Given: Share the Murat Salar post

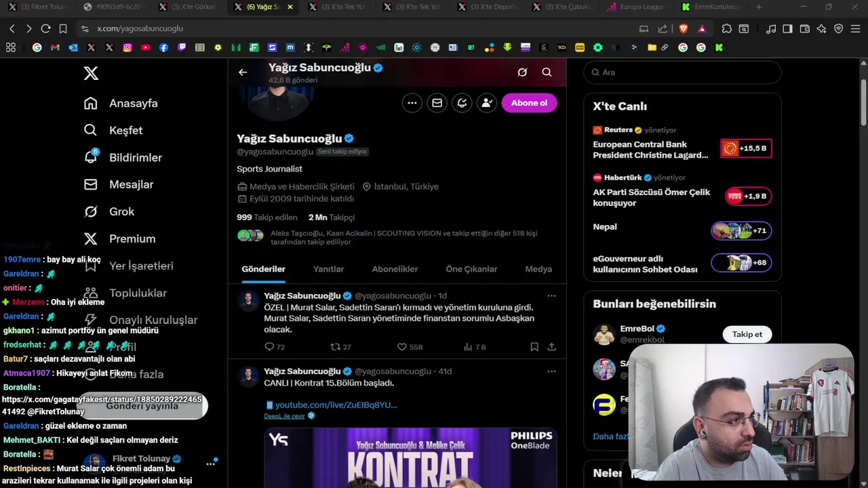Looking at the screenshot, I should [x=551, y=347].
